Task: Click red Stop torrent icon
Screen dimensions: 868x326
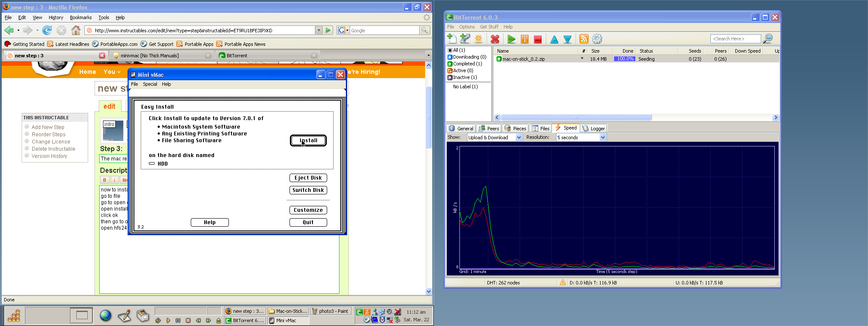Action: [x=538, y=39]
